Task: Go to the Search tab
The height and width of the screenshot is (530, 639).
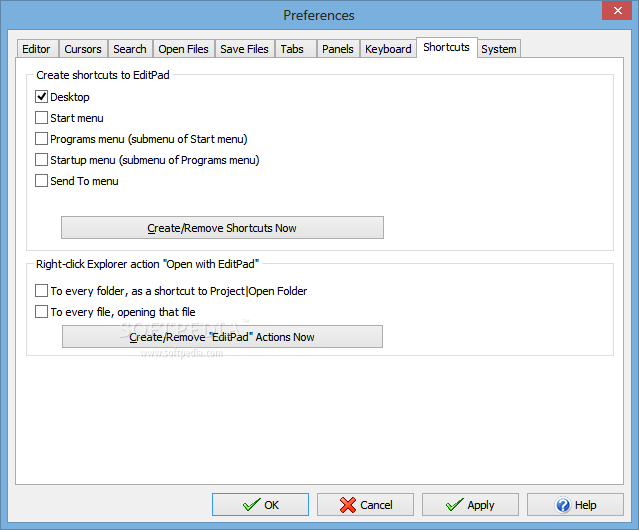Action: [130, 49]
